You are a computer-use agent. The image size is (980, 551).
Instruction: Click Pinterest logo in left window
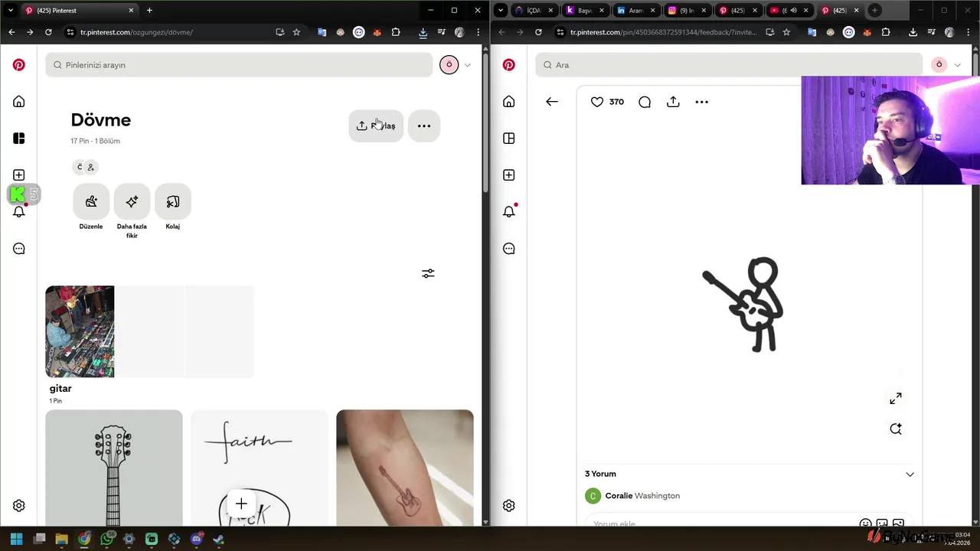coord(19,65)
